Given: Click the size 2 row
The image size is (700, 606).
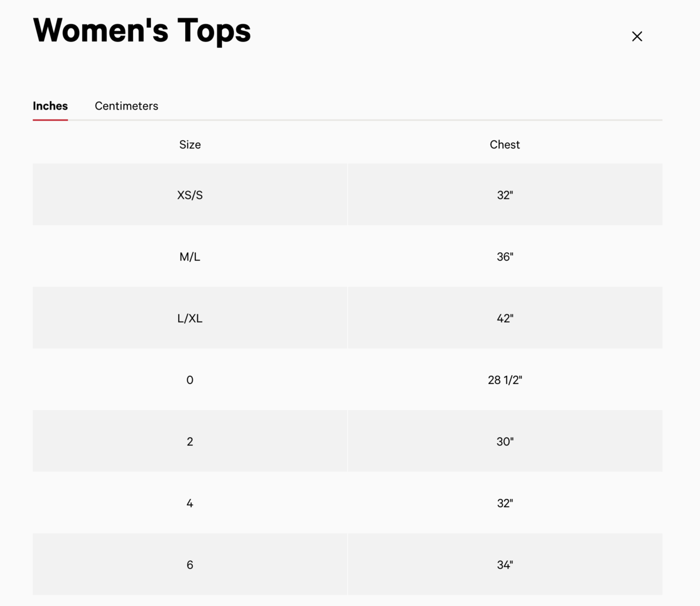Looking at the screenshot, I should (x=190, y=441).
